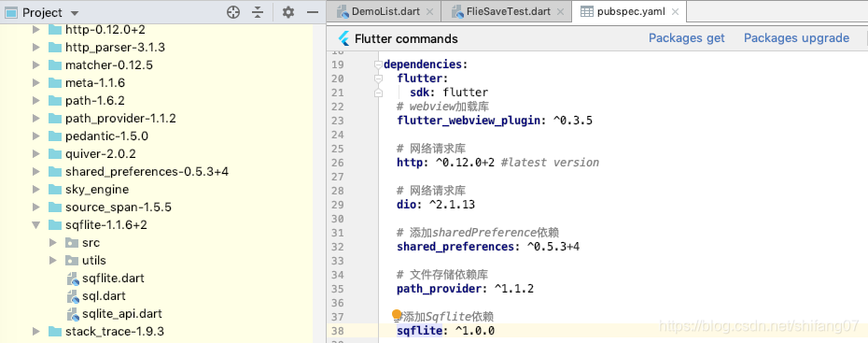
Task: Close the DemoList.dart tab
Action: click(x=429, y=11)
